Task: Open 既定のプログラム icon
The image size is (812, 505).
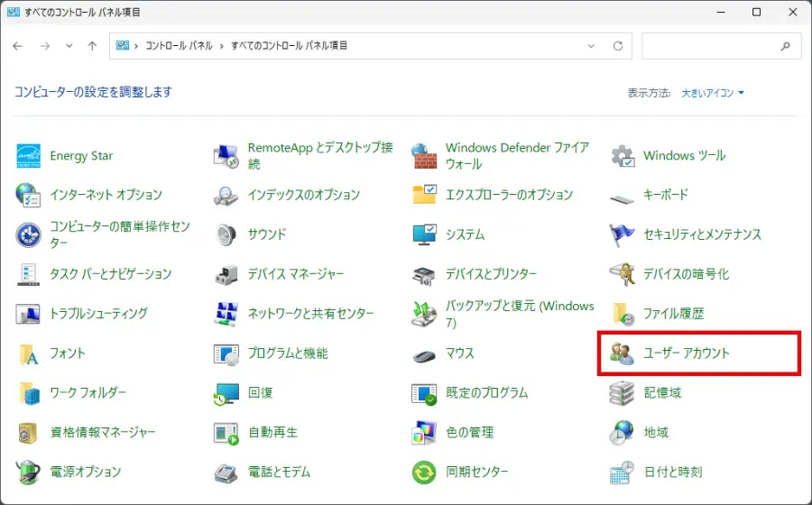Action: coord(424,392)
